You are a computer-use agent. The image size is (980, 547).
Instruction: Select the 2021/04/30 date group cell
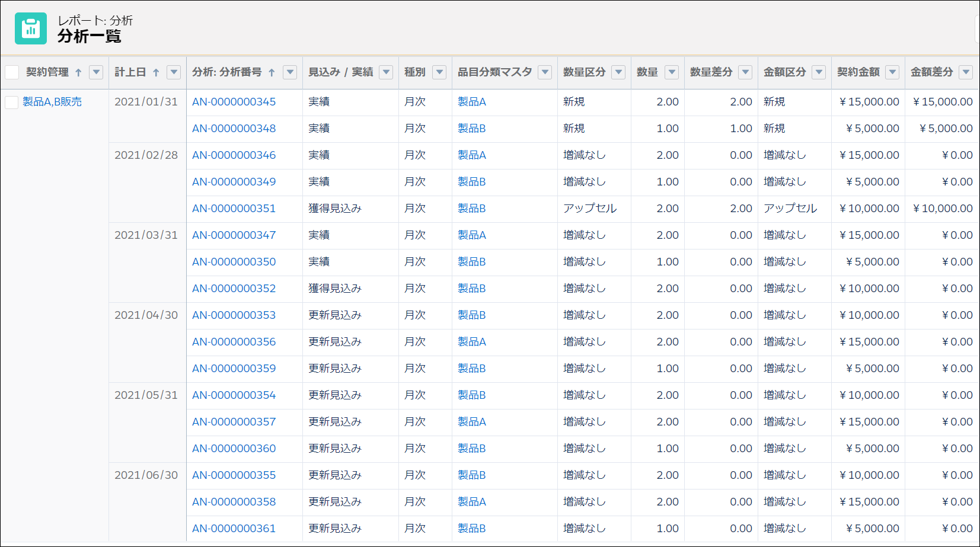tap(146, 315)
